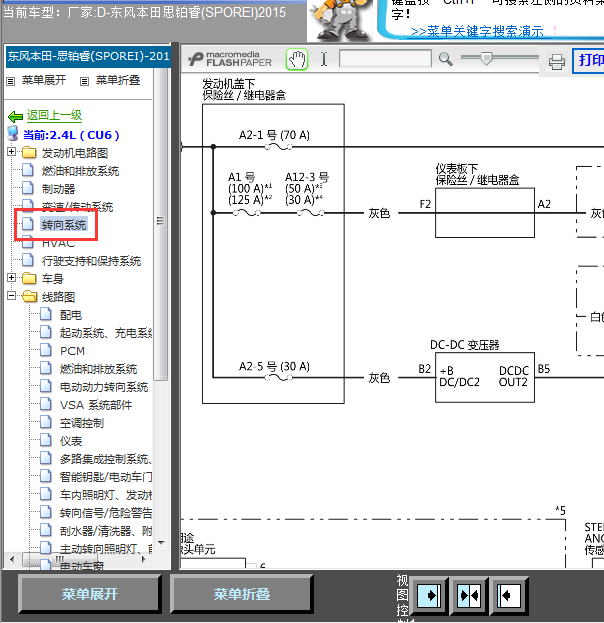Open 智能钥匙/电动车门 document
Viewport: 604px width, 623px height.
[106, 477]
